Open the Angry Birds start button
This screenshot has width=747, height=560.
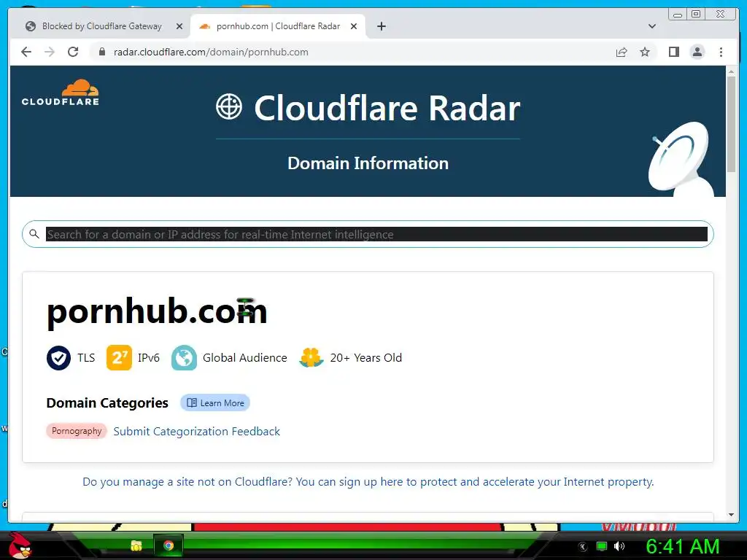coord(20,545)
